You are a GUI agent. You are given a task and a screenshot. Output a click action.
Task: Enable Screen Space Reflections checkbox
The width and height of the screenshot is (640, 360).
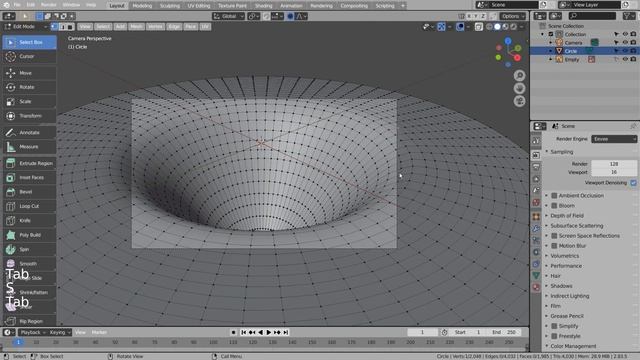554,236
